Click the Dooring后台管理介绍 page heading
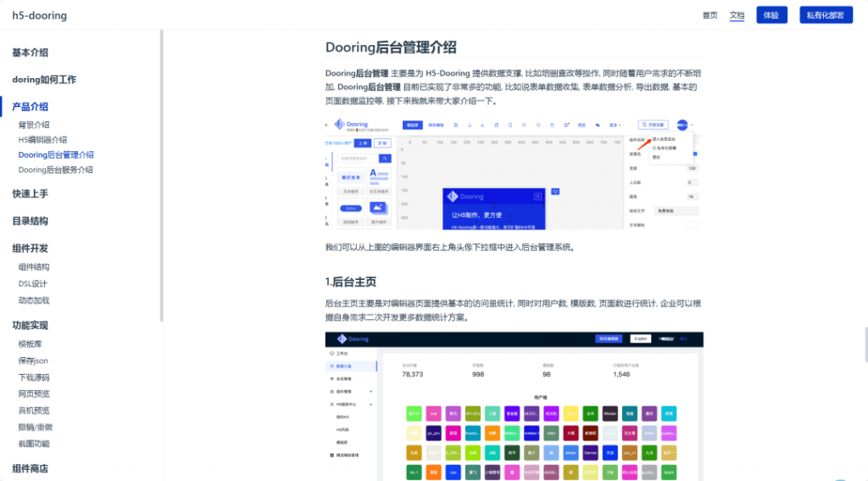Viewport: 868px width, 481px height. tap(391, 48)
